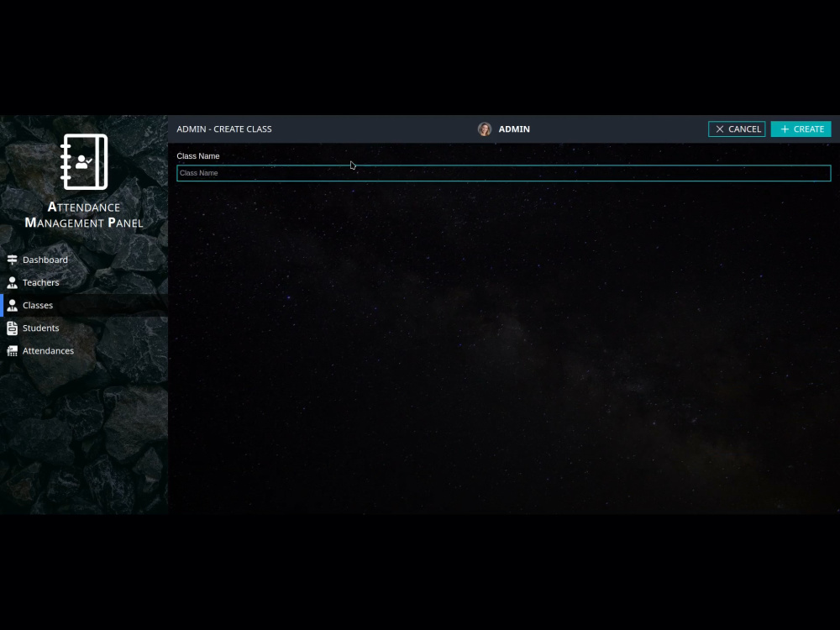Viewport: 840px width, 630px height.
Task: Focus the Class Name input field
Action: click(x=503, y=173)
